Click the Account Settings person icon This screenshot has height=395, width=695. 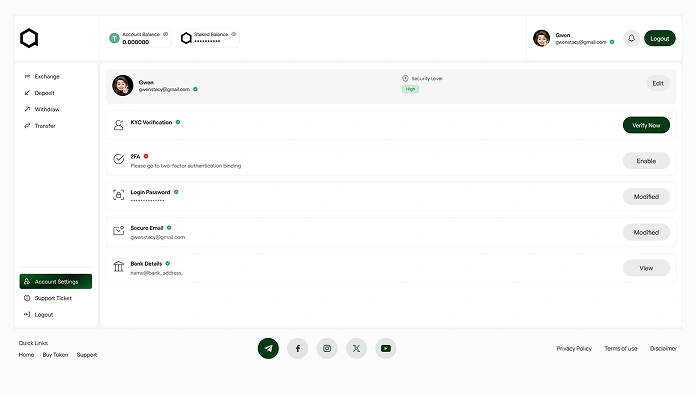click(x=27, y=282)
